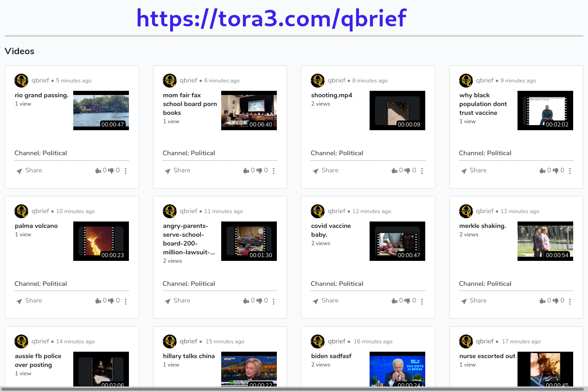Screen dimensions: 588x392
Task: Open more options for rio grand passing
Action: 126,171
